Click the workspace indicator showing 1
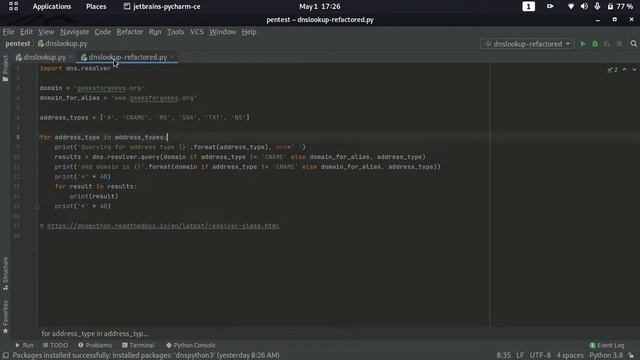640x360 pixels. tap(529, 7)
